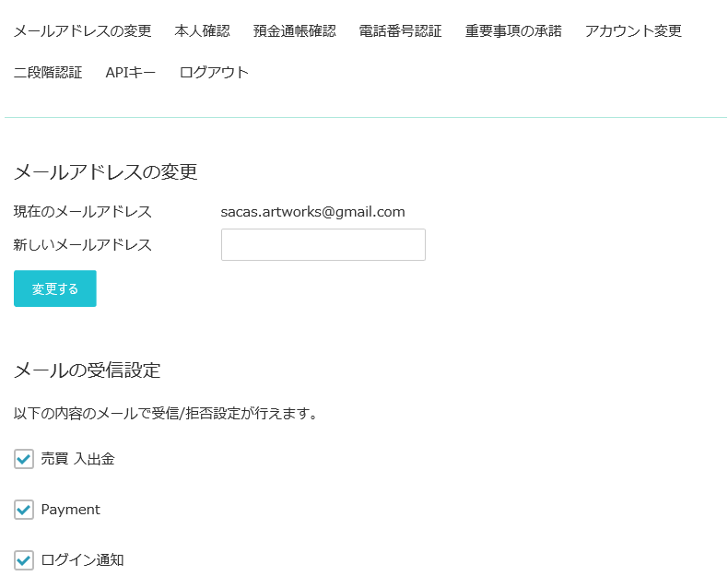Go to the APIキー page
The image size is (728, 576).
click(x=131, y=73)
